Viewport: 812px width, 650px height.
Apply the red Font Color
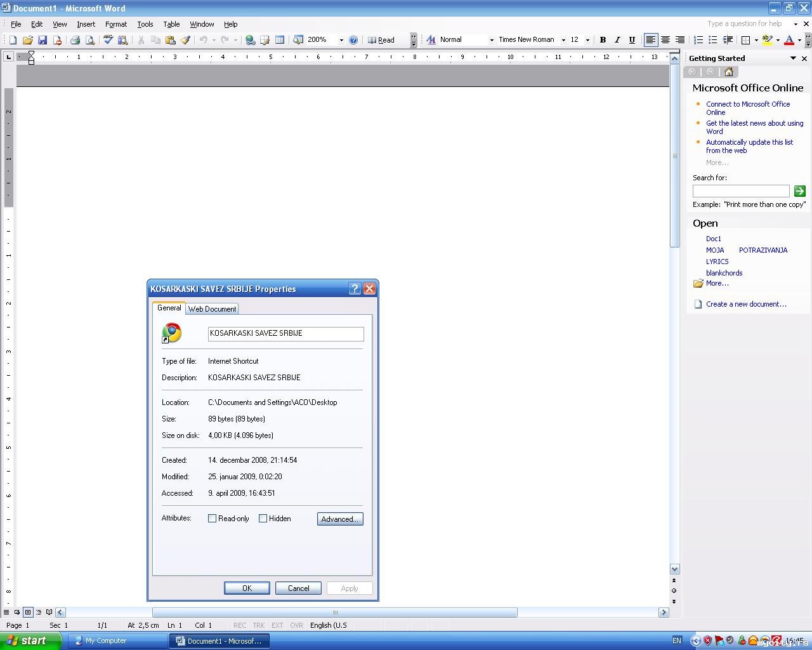789,40
